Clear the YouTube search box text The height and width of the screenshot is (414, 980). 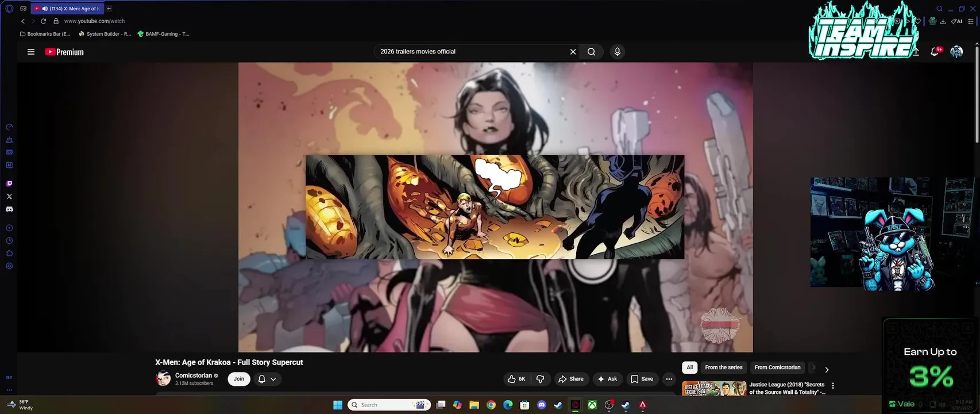click(x=573, y=52)
